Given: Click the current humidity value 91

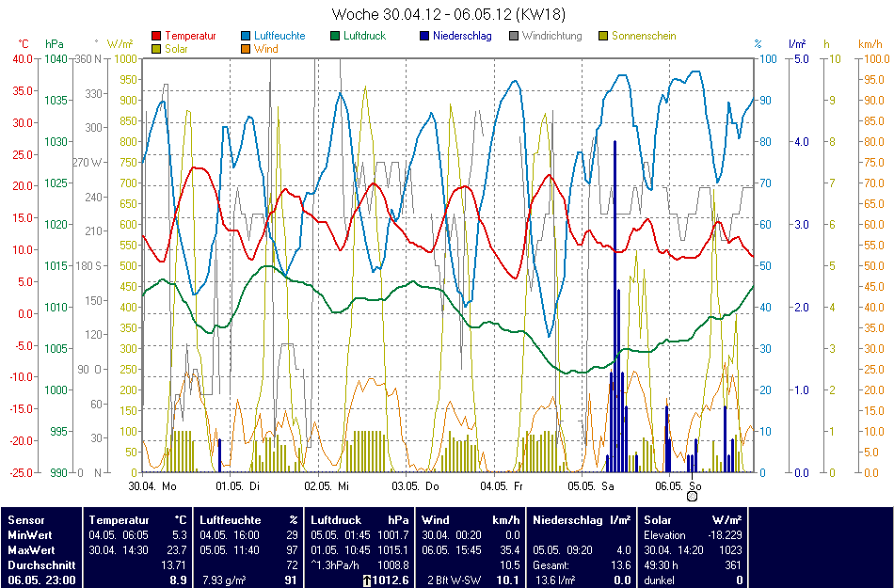Looking at the screenshot, I should pyautogui.click(x=292, y=580).
